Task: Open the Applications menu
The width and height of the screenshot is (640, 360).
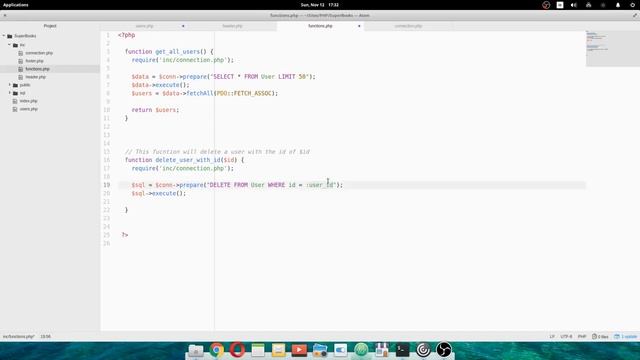Action: point(16,5)
